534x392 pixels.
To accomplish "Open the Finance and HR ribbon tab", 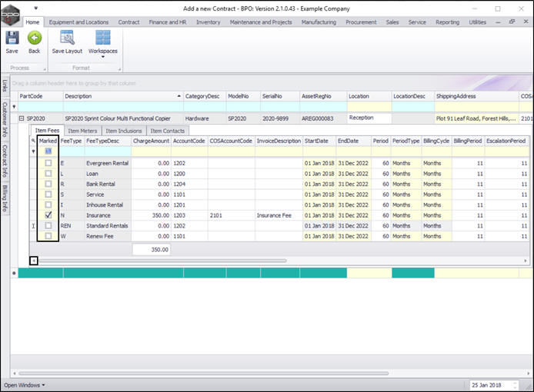I will coord(168,22).
